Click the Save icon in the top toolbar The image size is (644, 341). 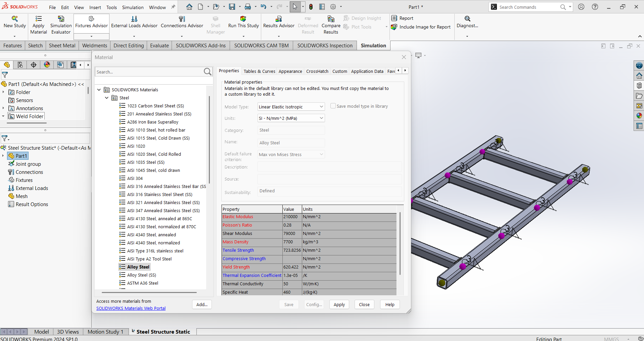[x=232, y=7]
